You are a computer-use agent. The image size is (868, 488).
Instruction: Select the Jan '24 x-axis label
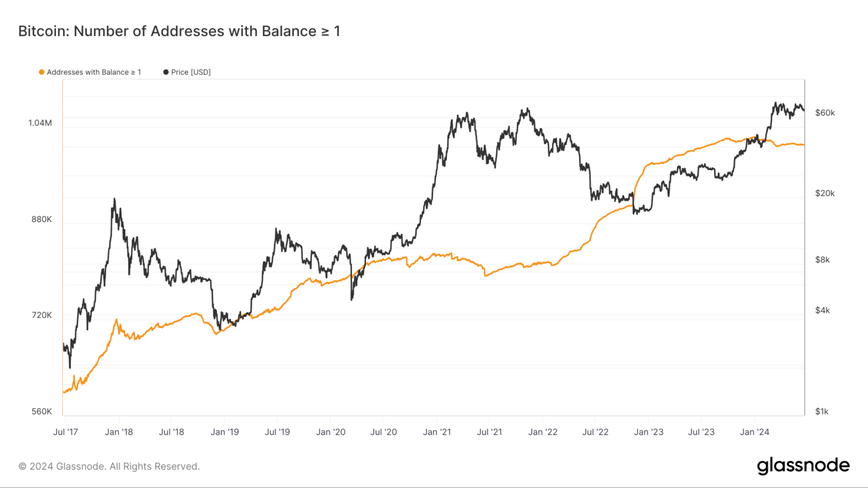pyautogui.click(x=754, y=432)
